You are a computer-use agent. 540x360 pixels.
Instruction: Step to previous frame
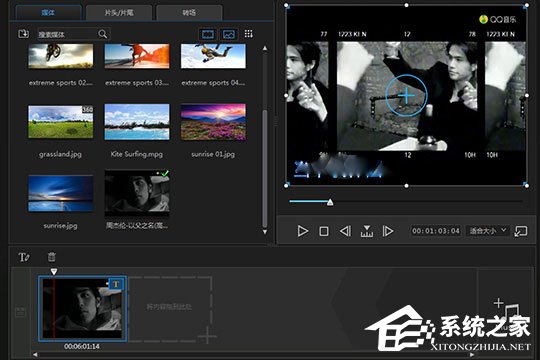(x=345, y=231)
